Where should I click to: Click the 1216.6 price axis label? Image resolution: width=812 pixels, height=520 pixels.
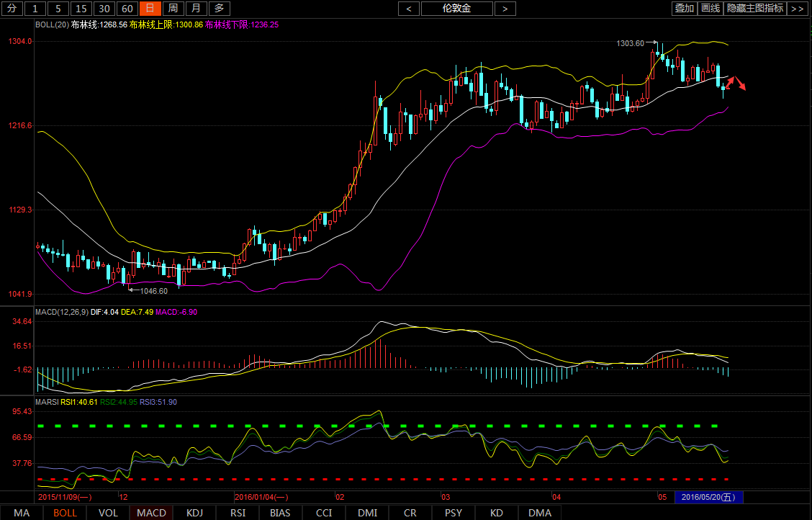[x=21, y=125]
